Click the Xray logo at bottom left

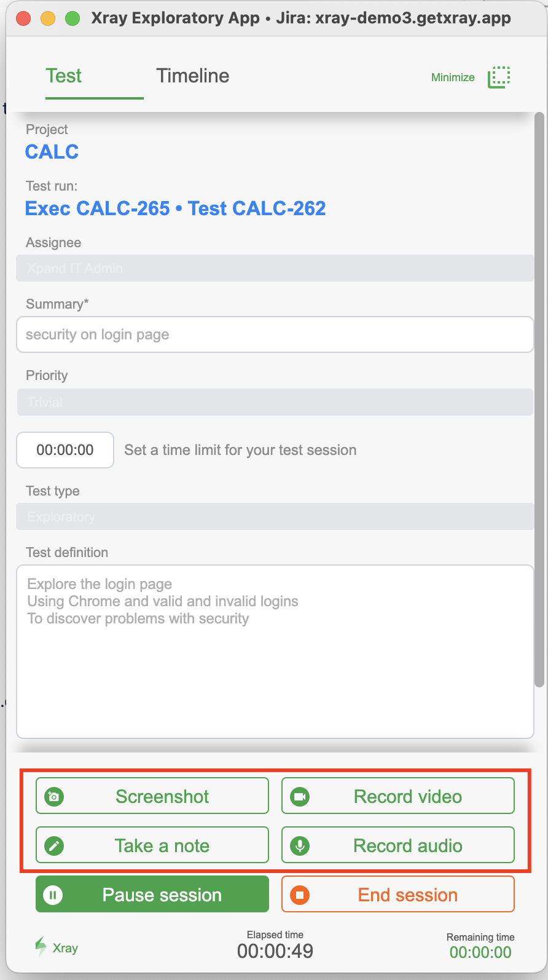56,947
